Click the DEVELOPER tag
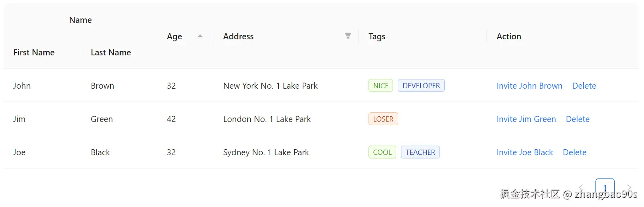The image size is (644, 207). click(x=421, y=86)
